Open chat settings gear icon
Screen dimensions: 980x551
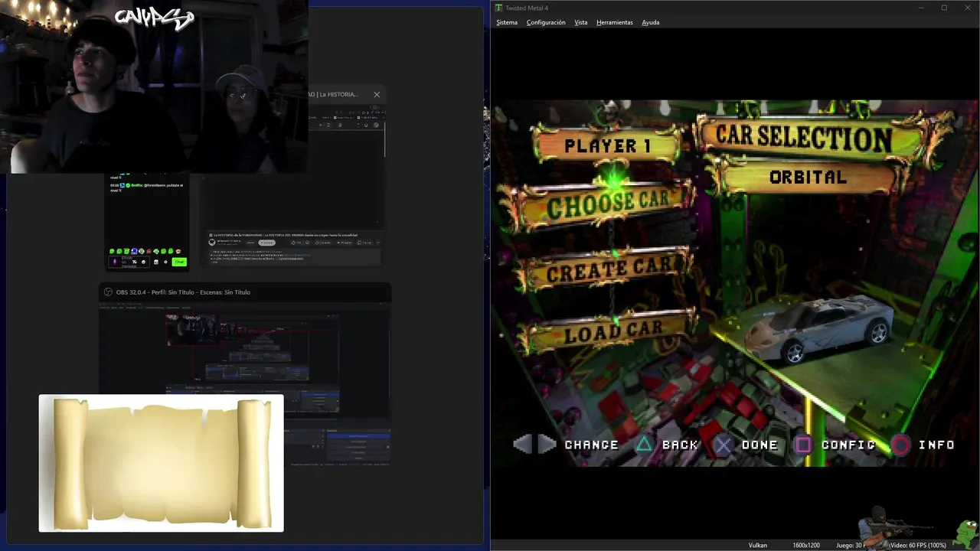165,262
